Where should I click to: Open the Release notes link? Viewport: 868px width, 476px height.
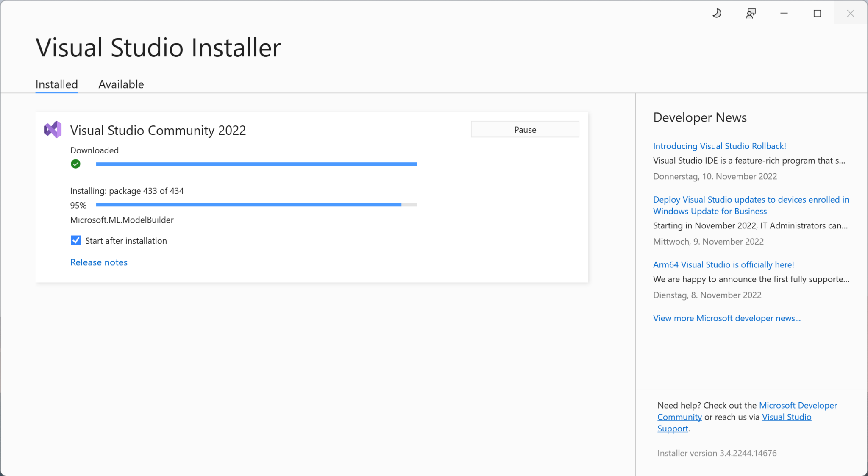click(99, 262)
